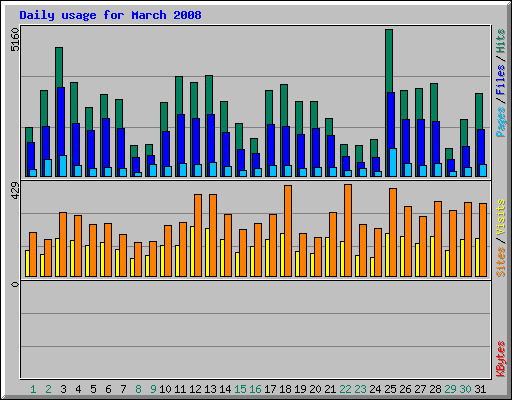Click the 5160 hits axis value
This screenshot has height=400, width=512.
coord(15,40)
